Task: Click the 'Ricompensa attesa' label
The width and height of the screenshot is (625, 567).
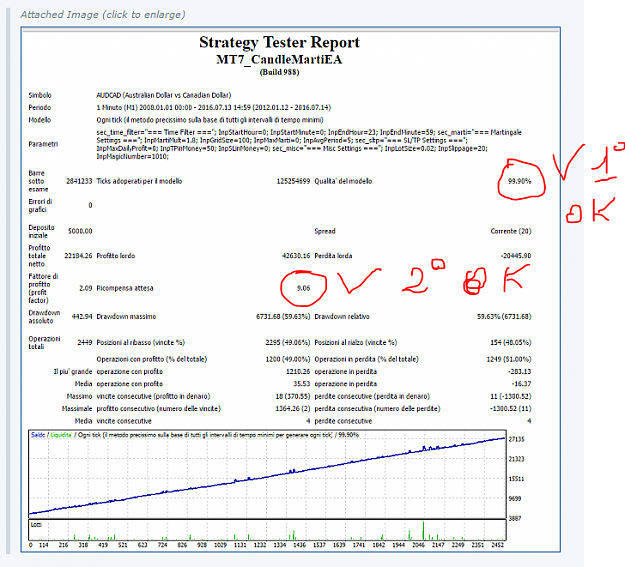Action: [125, 288]
